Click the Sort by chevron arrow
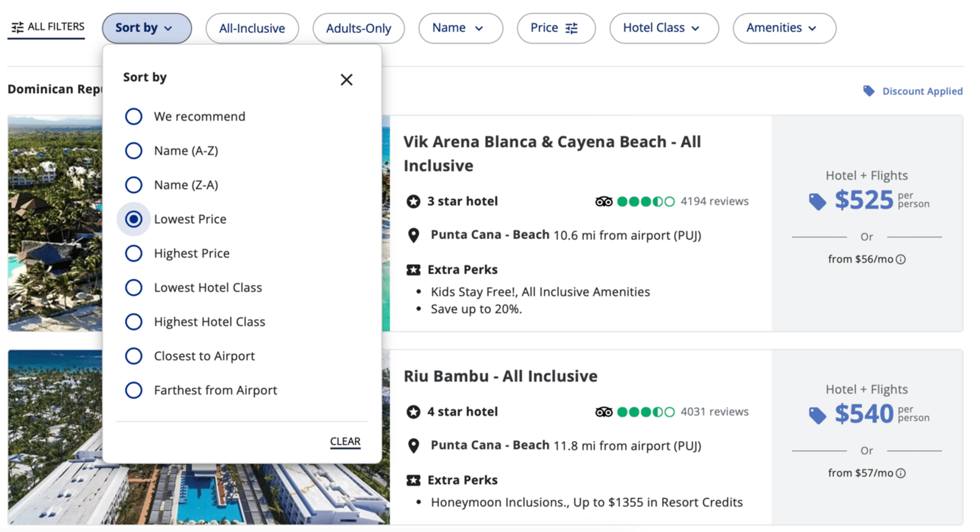The width and height of the screenshot is (980, 532). [168, 29]
